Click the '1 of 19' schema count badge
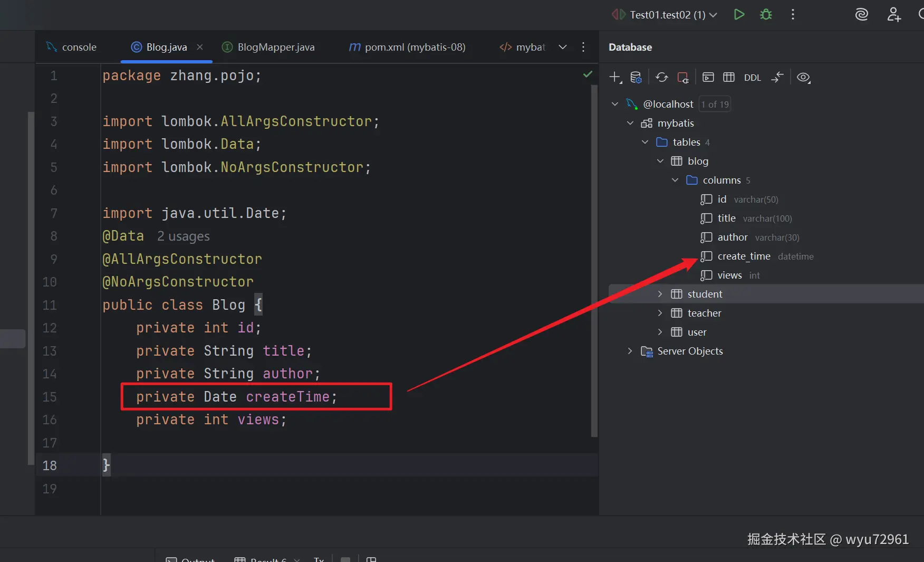Screen dimensions: 924x562 pyautogui.click(x=715, y=104)
